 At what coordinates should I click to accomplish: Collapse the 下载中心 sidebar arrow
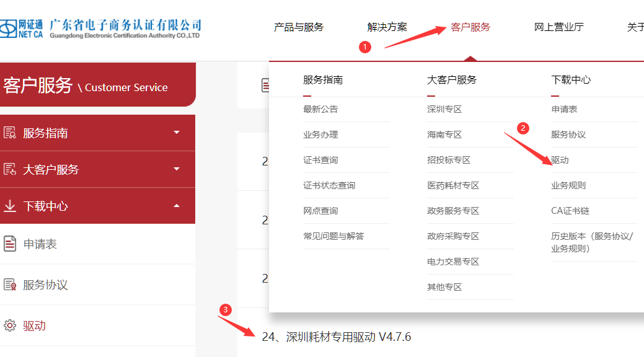tap(177, 206)
